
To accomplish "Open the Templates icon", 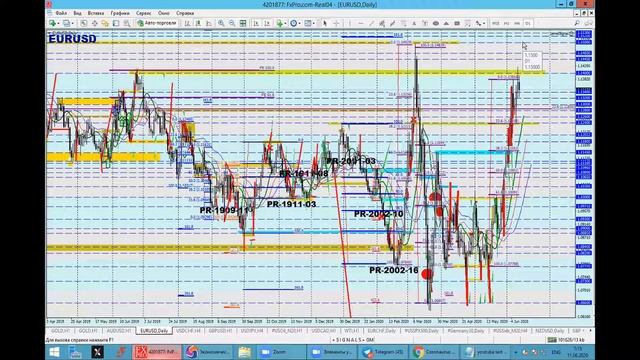I will (x=308, y=23).
